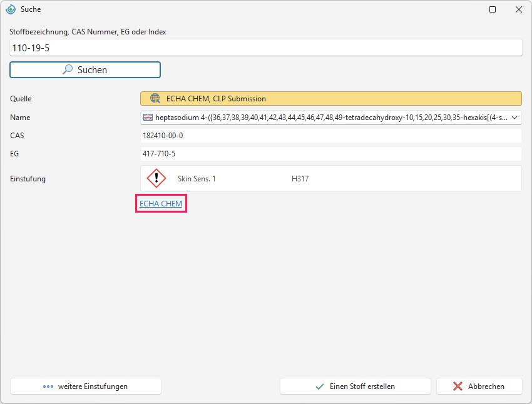
Task: Focus the search field containing 110-19-5
Action: pos(265,48)
